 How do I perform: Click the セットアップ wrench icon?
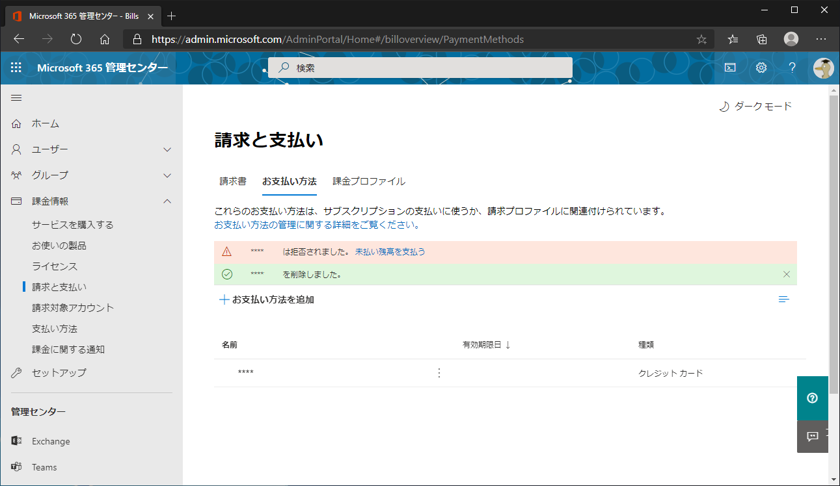[x=16, y=372]
